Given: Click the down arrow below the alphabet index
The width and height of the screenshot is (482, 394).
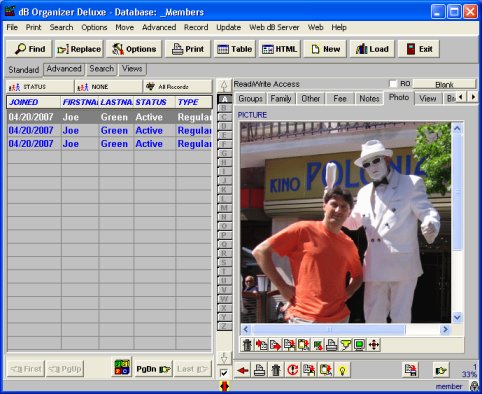Looking at the screenshot, I should point(224,358).
